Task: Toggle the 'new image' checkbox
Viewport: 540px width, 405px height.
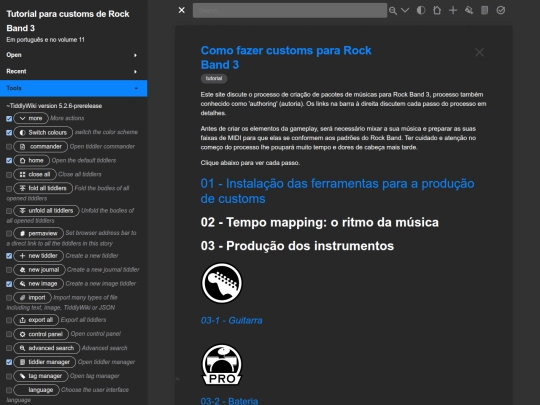Action: click(x=9, y=284)
